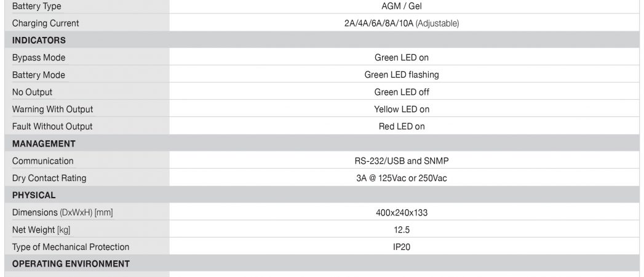Click the No Output row label

point(32,92)
